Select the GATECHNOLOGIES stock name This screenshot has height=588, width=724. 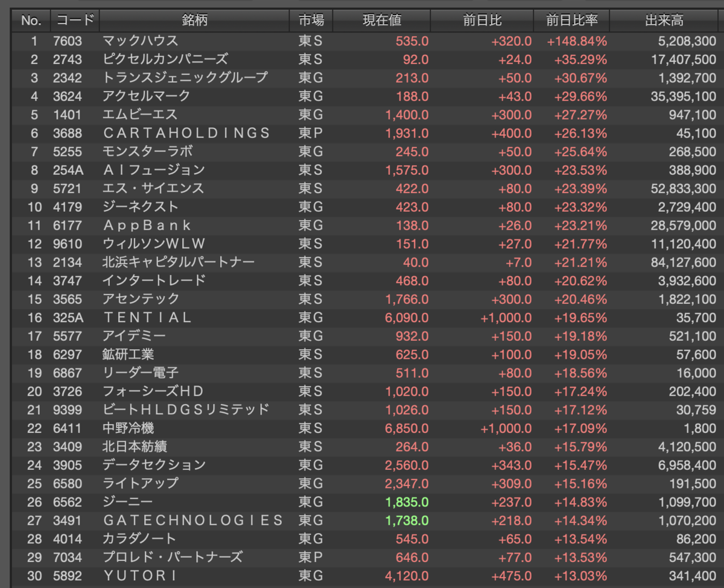click(x=193, y=520)
